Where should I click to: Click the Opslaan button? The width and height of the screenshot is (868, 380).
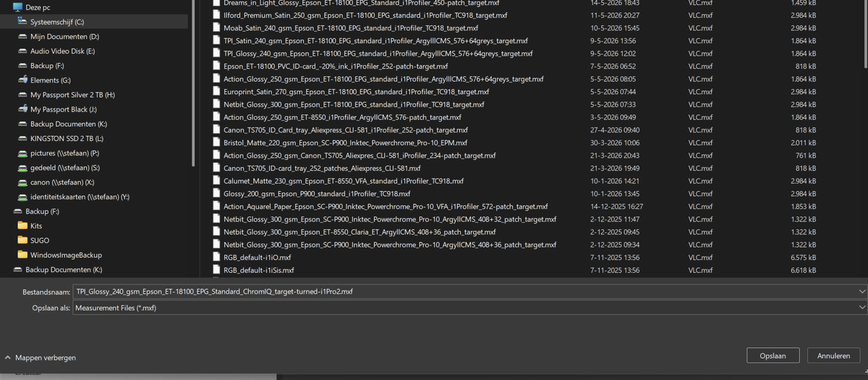pyautogui.click(x=773, y=355)
